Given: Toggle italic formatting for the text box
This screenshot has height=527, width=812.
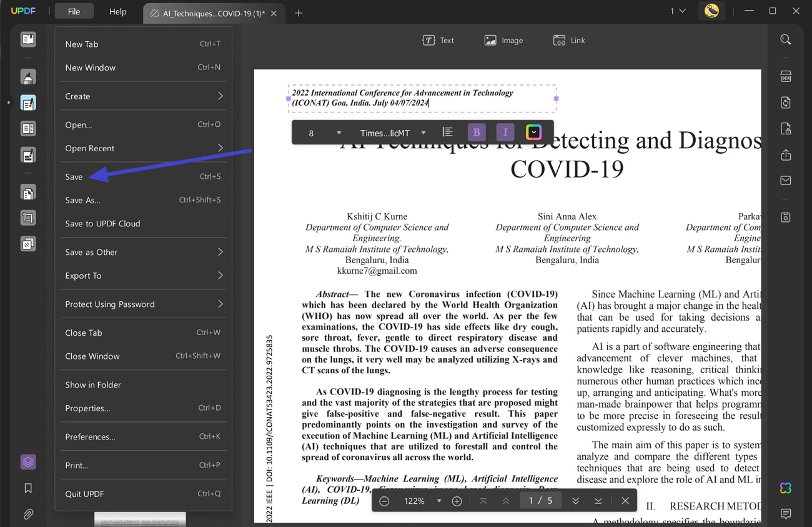Looking at the screenshot, I should point(505,132).
